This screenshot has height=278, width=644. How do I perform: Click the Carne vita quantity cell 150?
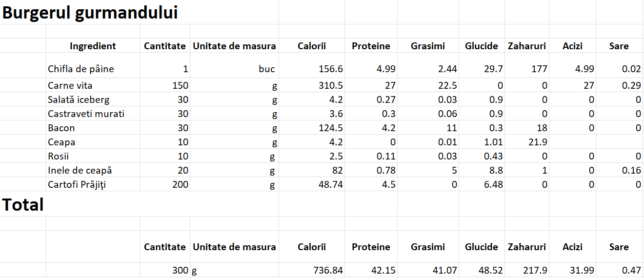(x=165, y=85)
